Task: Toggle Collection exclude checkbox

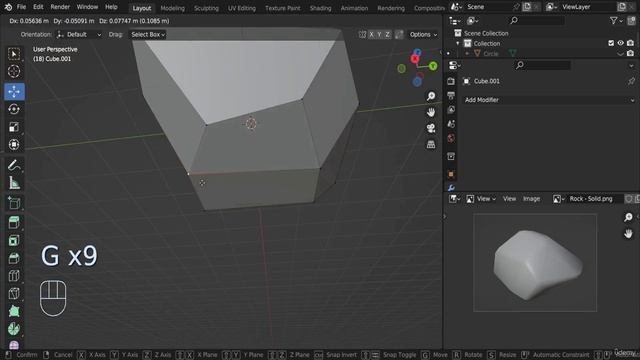Action: [x=611, y=43]
